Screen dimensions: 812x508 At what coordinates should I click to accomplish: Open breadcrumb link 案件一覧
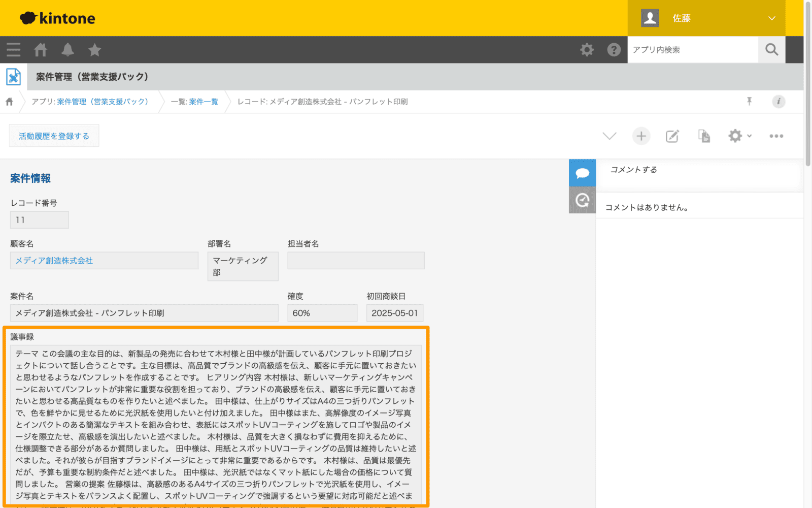[204, 102]
